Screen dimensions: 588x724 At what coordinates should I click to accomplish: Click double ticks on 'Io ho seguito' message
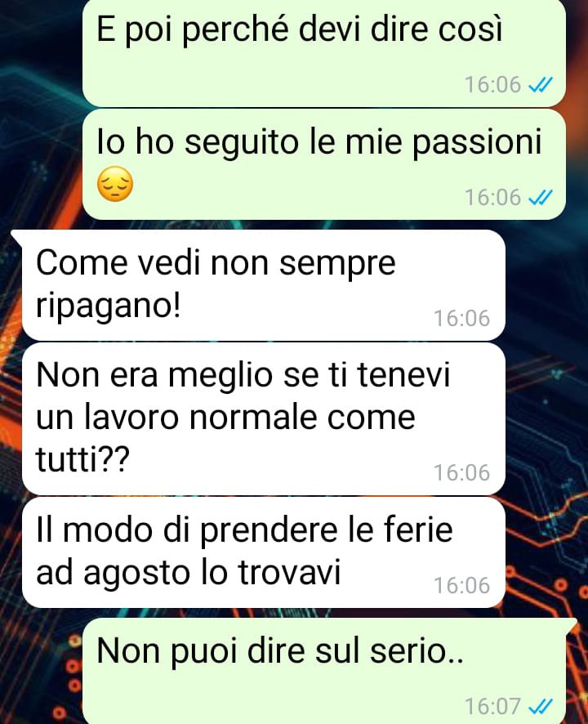click(x=541, y=198)
